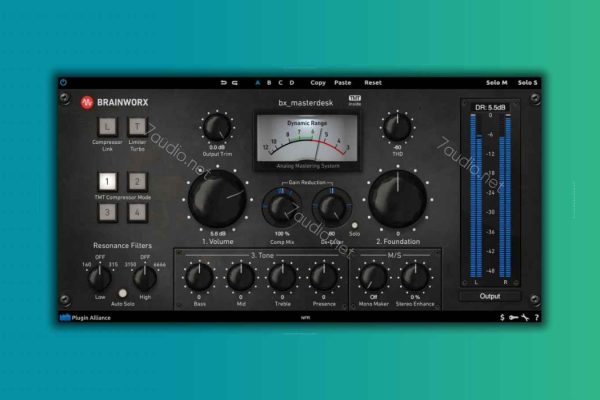
Task: Click the 100 % Comp Mix value
Action: click(282, 233)
